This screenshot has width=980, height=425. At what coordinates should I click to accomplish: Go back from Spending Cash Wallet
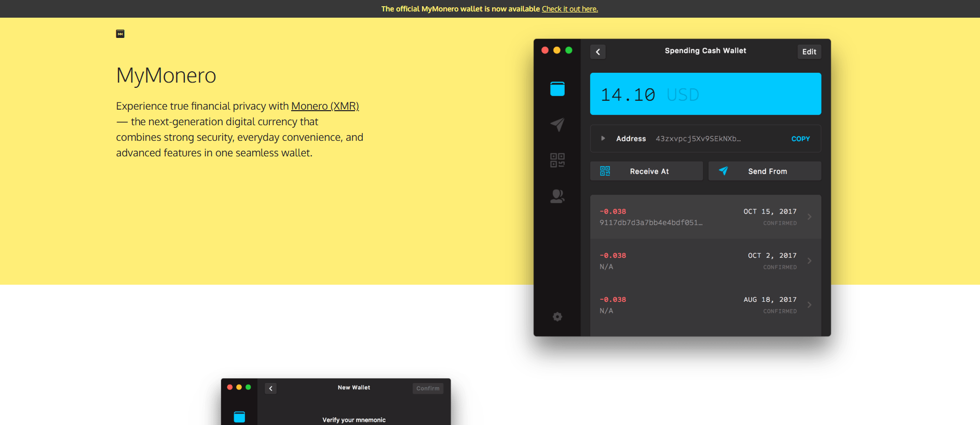(x=598, y=52)
